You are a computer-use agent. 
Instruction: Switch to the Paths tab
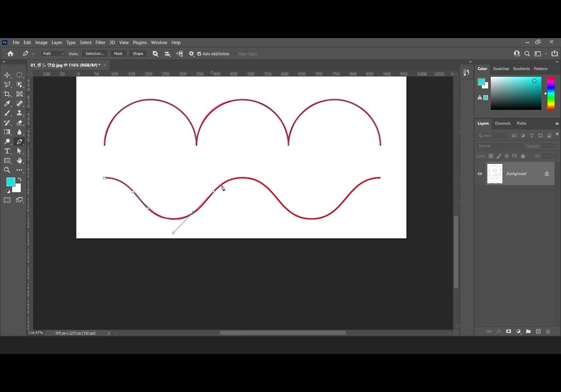coord(522,124)
